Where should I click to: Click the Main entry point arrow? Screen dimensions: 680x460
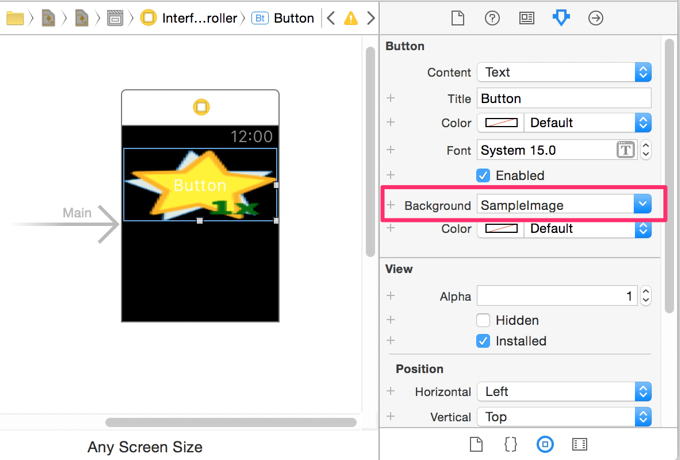click(65, 224)
